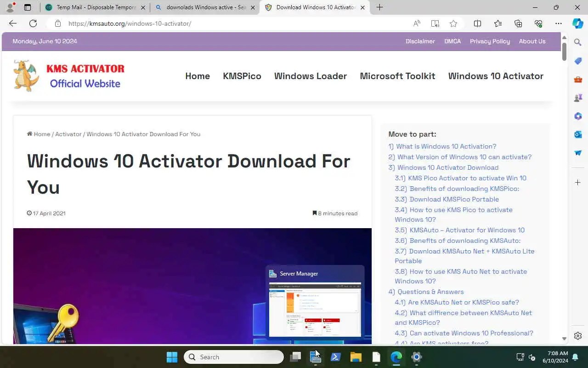Open Edge Settings and more menu

(x=559, y=23)
